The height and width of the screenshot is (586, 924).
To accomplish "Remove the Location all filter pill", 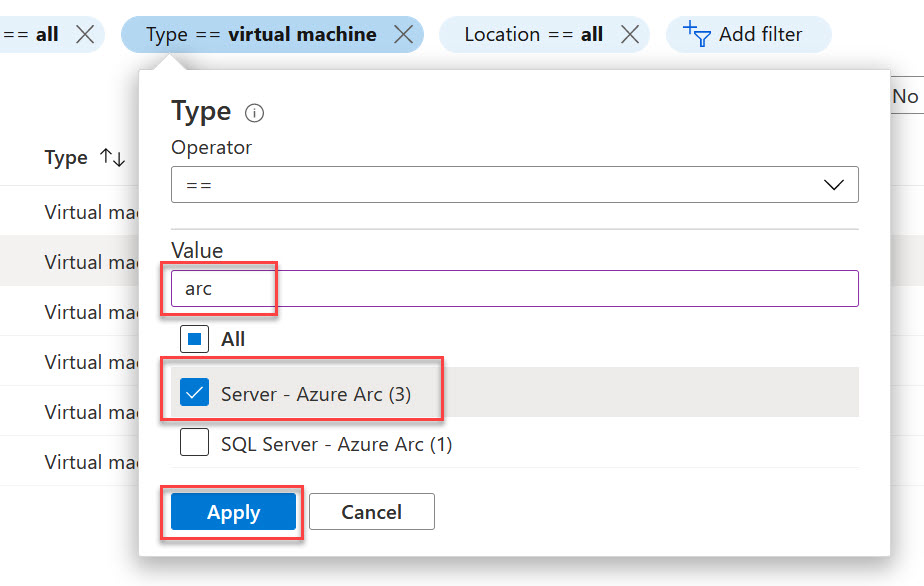I will [x=630, y=33].
